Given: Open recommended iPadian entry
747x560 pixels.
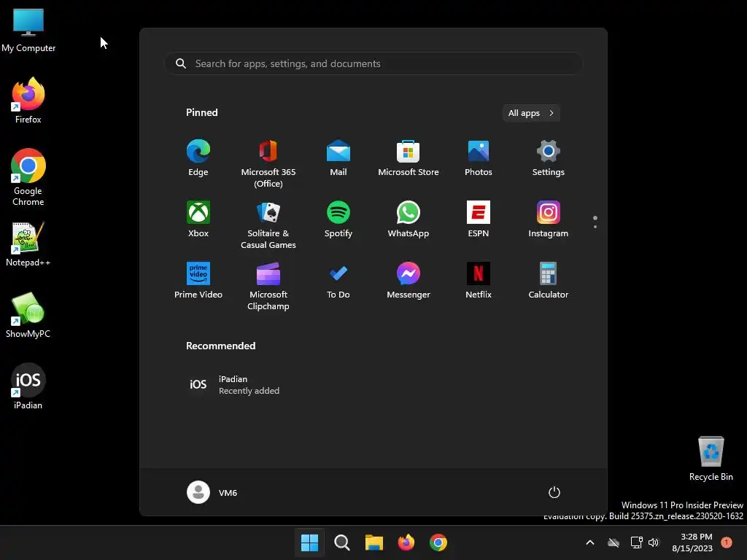Looking at the screenshot, I should [233, 385].
